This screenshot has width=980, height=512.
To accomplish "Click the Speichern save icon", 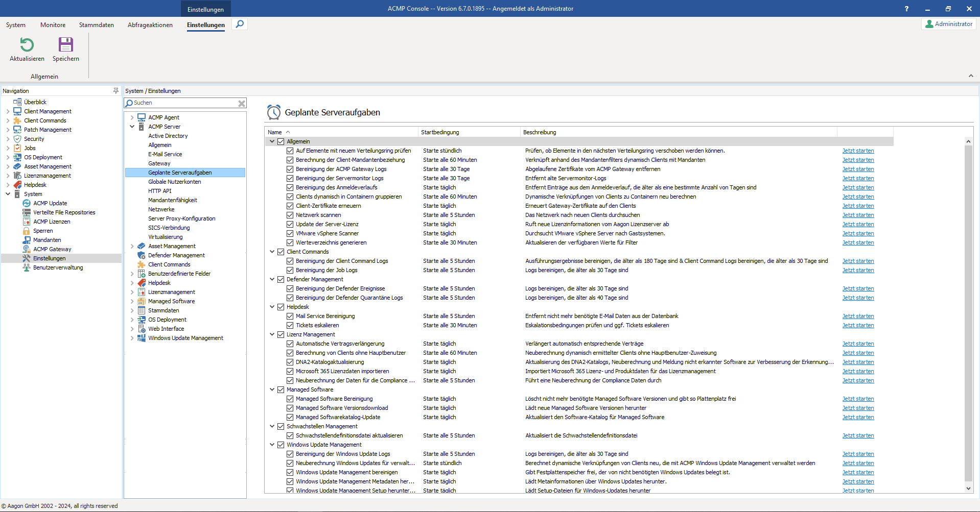I will [66, 45].
